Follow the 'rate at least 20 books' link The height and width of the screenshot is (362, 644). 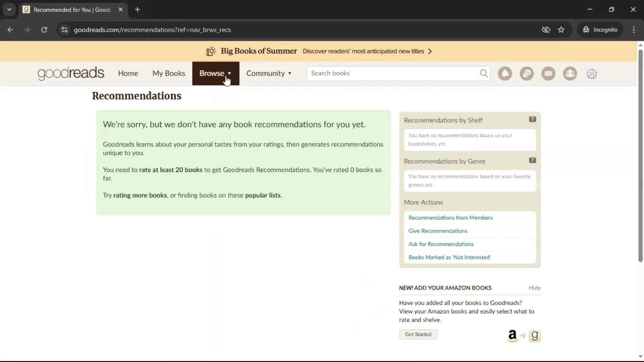point(171,170)
